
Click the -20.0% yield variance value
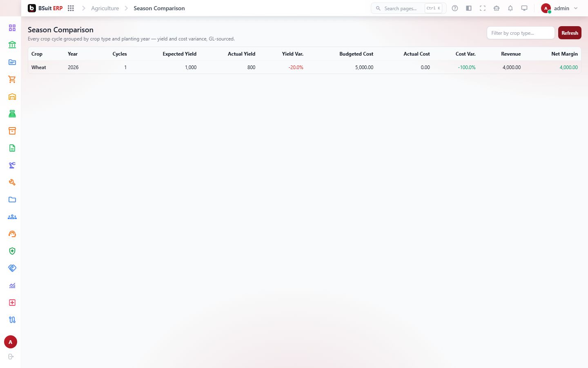tap(296, 67)
